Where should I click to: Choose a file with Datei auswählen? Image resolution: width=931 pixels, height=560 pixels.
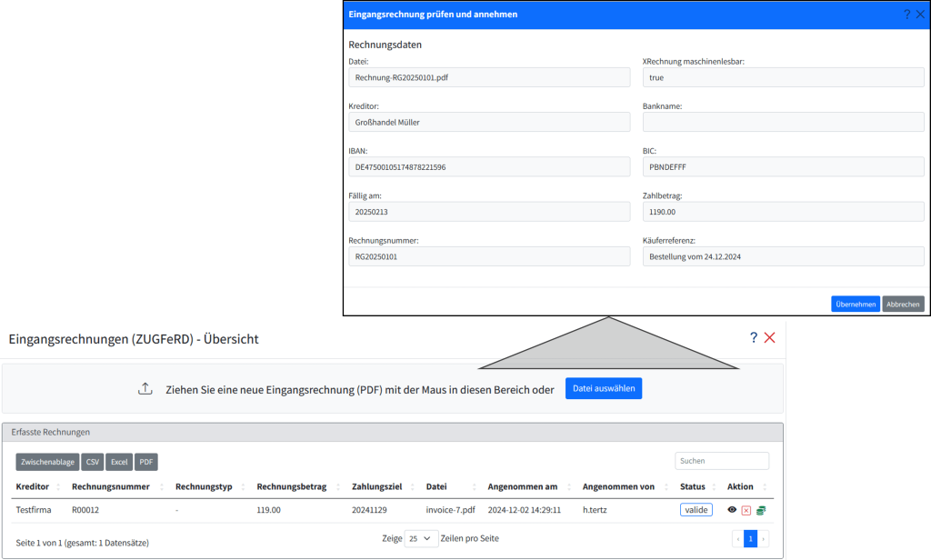click(603, 387)
